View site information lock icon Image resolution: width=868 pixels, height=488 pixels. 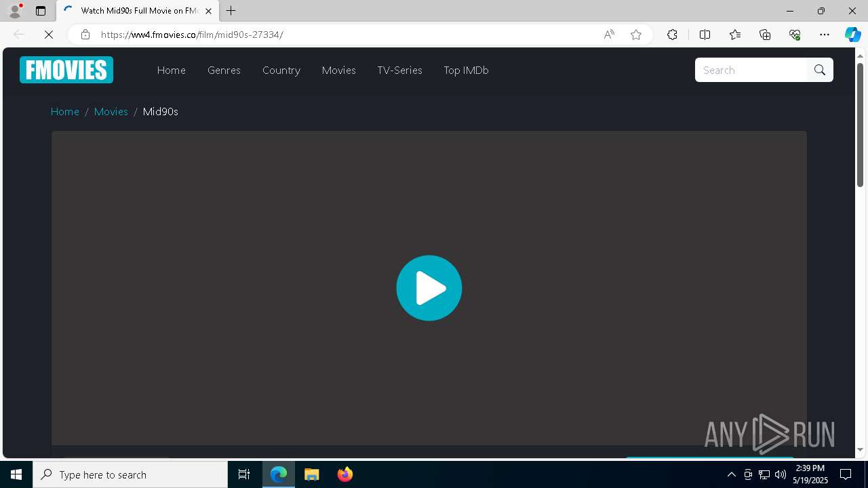coord(85,35)
